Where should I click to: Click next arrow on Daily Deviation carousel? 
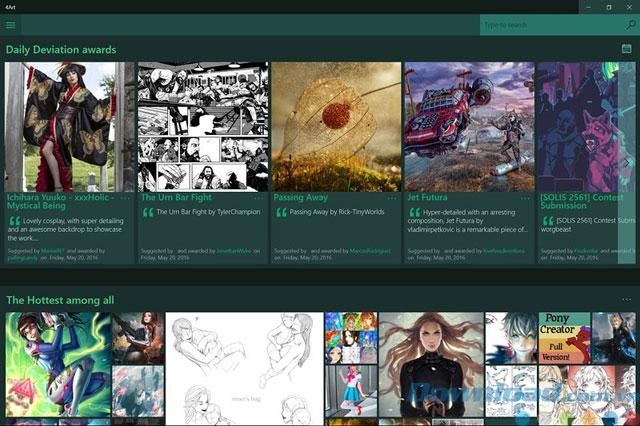627,163
